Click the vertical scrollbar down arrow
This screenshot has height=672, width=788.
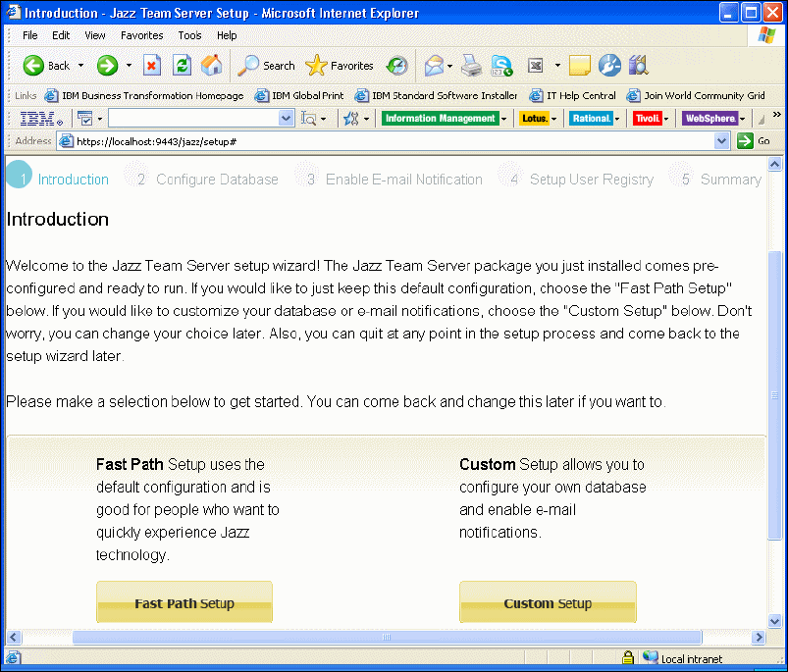point(774,621)
